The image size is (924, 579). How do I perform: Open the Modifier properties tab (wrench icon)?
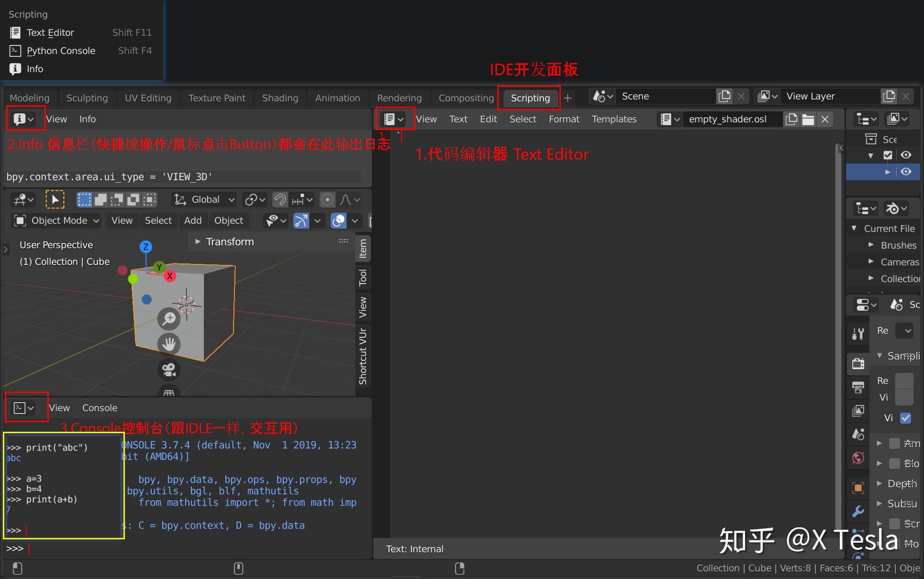click(857, 512)
